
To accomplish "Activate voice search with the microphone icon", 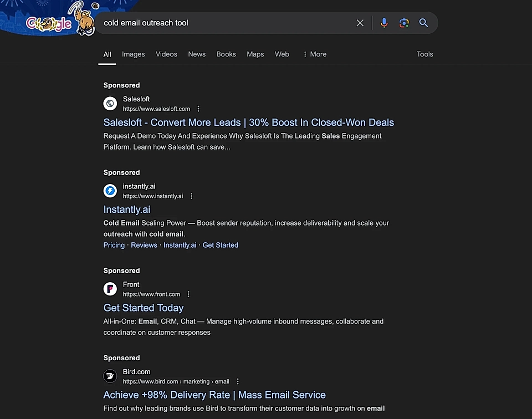I will (x=384, y=23).
